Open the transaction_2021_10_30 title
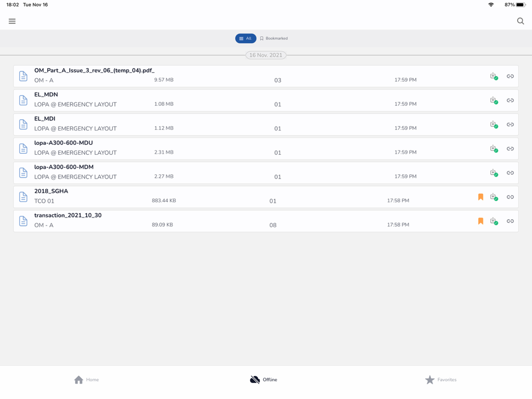This screenshot has height=399, width=532. 68,215
